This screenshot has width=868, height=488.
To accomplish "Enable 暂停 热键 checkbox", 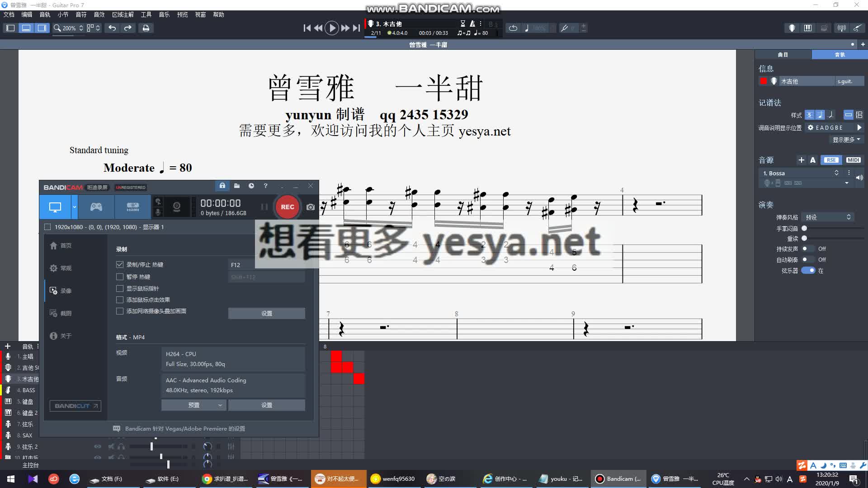I will [x=120, y=277].
